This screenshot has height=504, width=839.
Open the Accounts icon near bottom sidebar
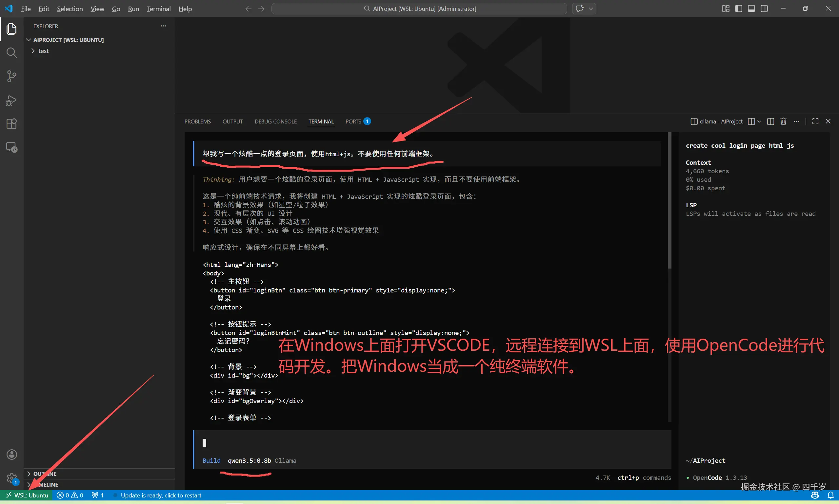(x=12, y=454)
